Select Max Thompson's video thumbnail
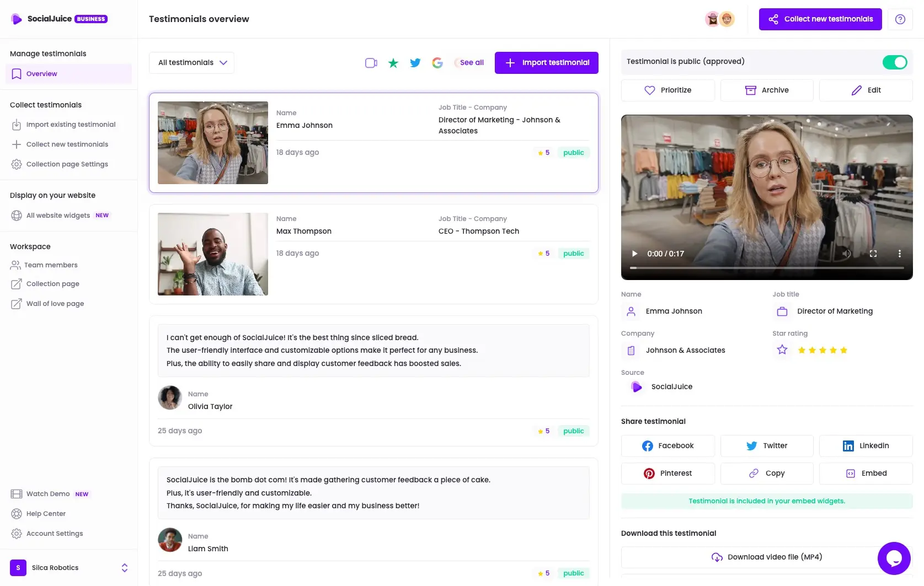 (x=213, y=254)
